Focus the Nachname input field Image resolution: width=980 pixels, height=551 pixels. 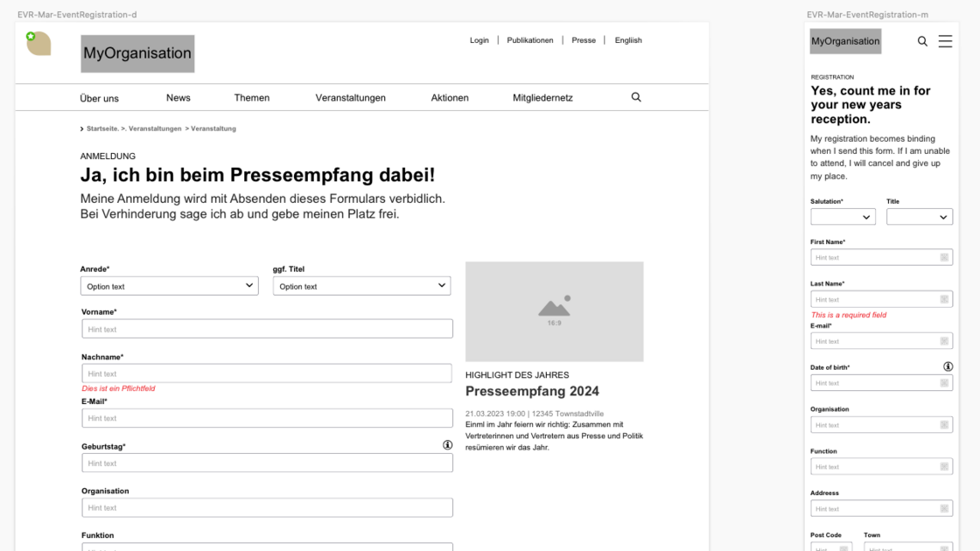coord(267,373)
